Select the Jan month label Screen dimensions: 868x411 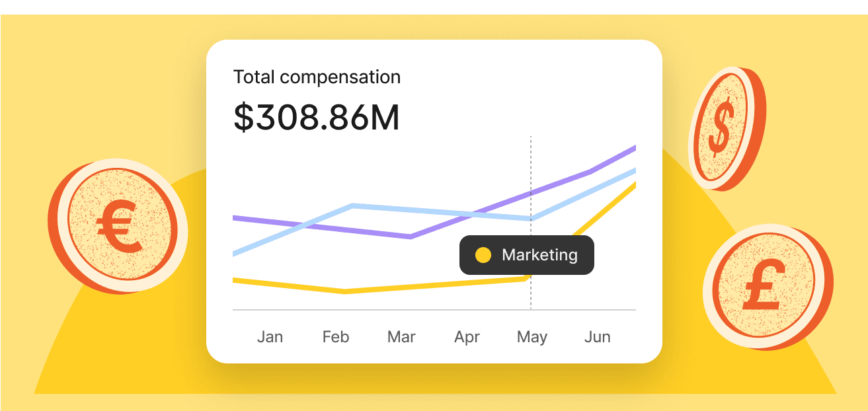pyautogui.click(x=270, y=337)
